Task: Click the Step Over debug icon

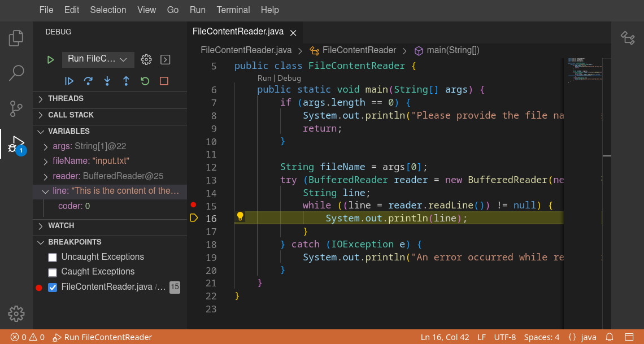Action: pos(88,81)
